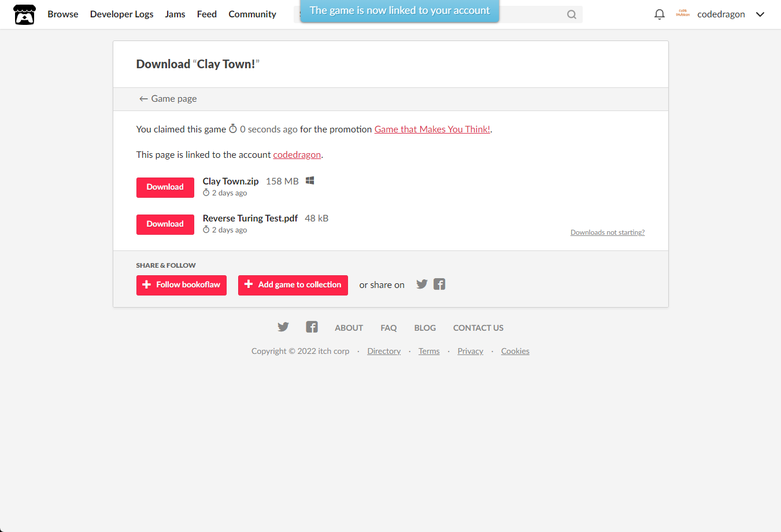Download Reverse Turing Test.pdf

(165, 224)
